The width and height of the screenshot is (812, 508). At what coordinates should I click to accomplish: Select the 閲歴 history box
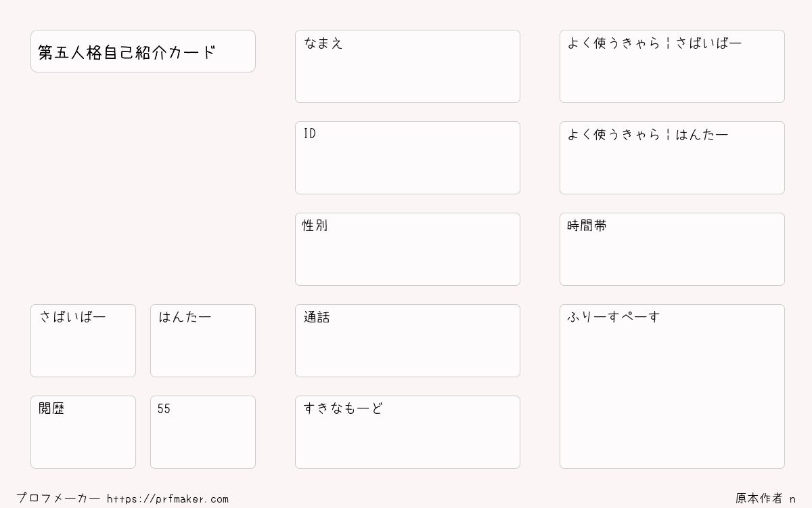[x=83, y=432]
